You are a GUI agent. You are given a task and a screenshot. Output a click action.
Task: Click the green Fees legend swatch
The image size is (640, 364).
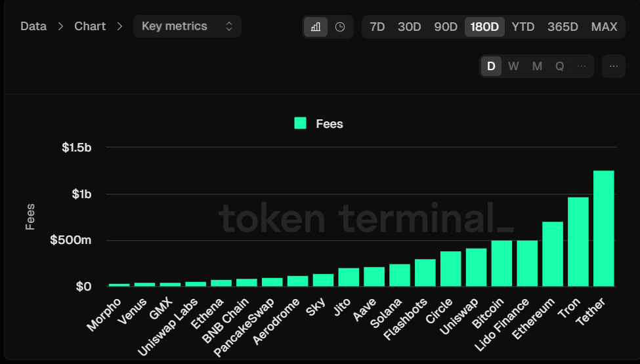coord(301,123)
